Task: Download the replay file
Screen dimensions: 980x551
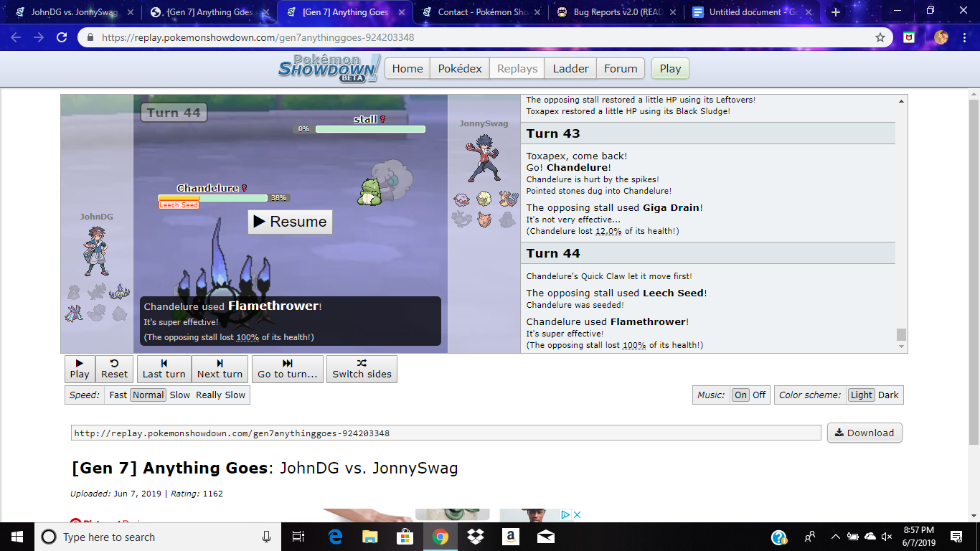Action: tap(864, 433)
